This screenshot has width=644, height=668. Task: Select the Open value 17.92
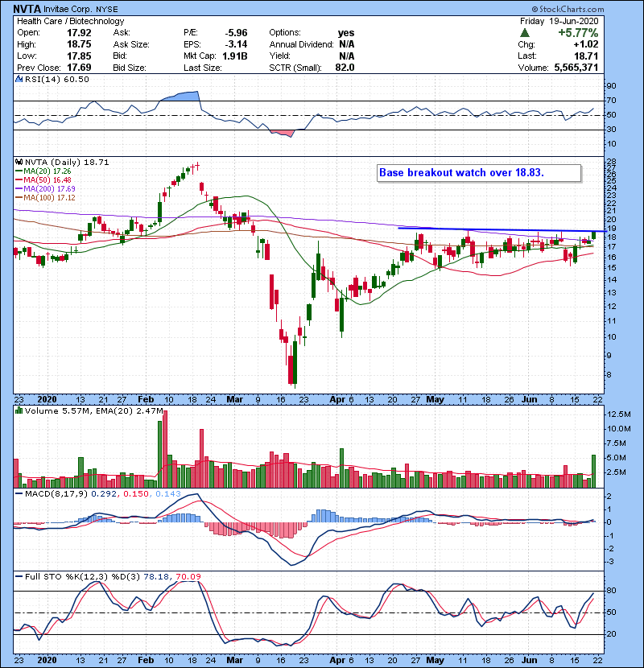click(79, 33)
